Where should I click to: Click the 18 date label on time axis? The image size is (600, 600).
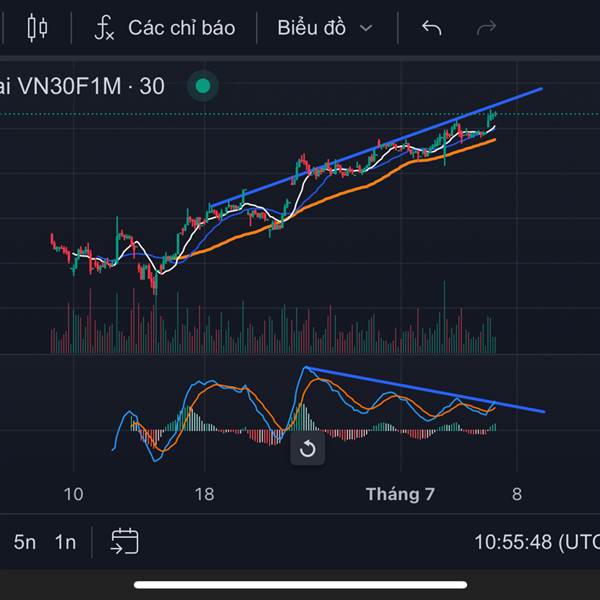coord(204,494)
